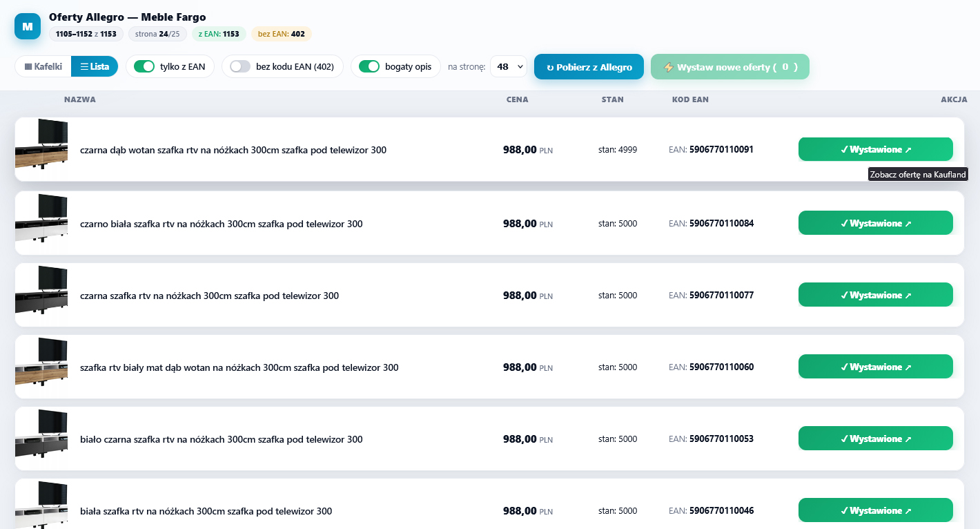Click the blue M logo icon
Screen dimensions: 980x529
click(28, 26)
